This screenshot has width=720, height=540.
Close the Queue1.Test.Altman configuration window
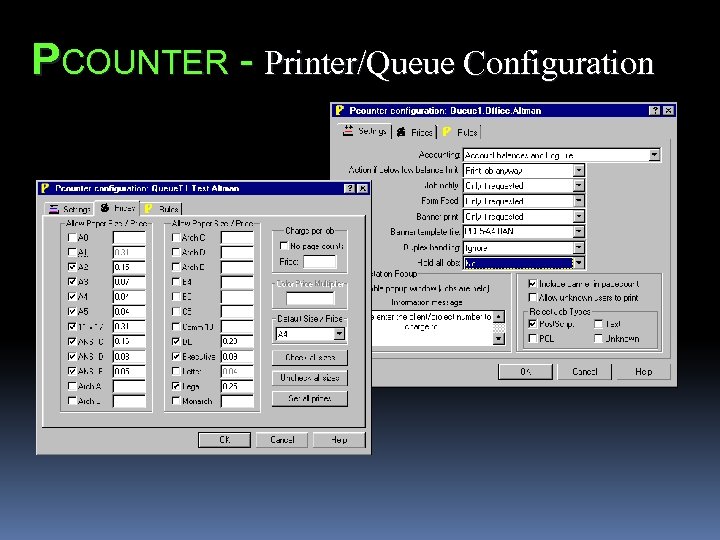363,188
